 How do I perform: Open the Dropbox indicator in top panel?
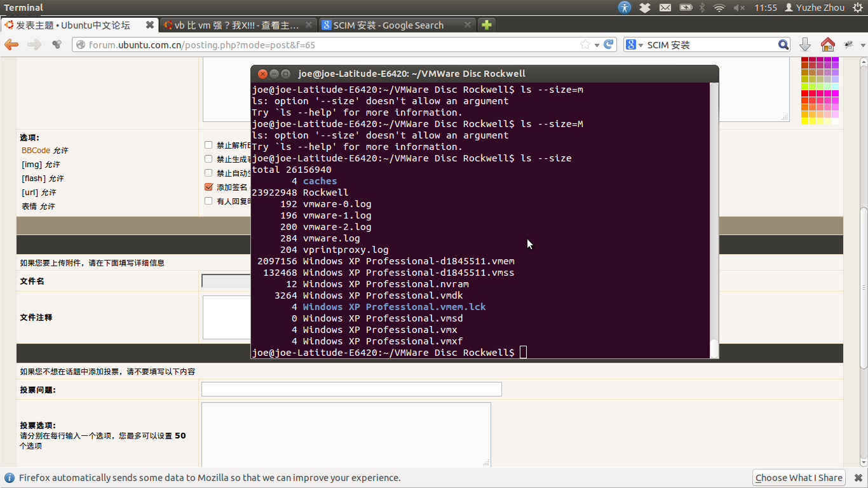click(x=645, y=8)
